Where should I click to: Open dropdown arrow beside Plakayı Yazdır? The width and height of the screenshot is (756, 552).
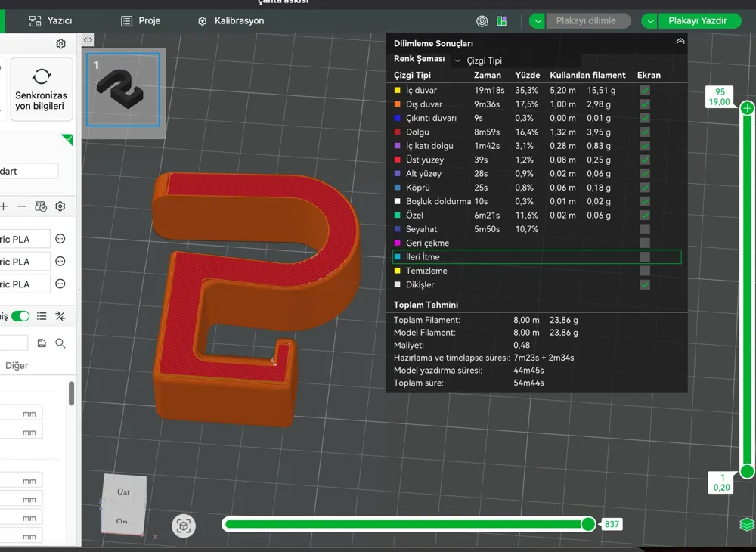click(x=650, y=20)
